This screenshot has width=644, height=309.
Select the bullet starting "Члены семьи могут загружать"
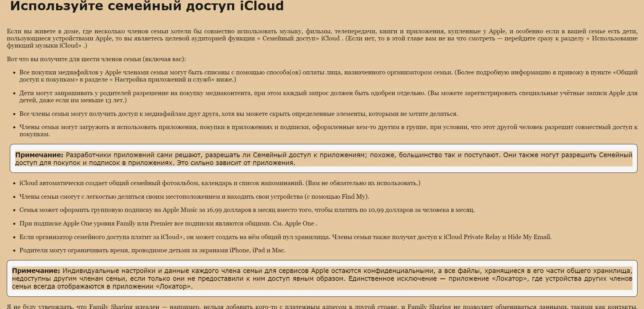[x=328, y=131]
